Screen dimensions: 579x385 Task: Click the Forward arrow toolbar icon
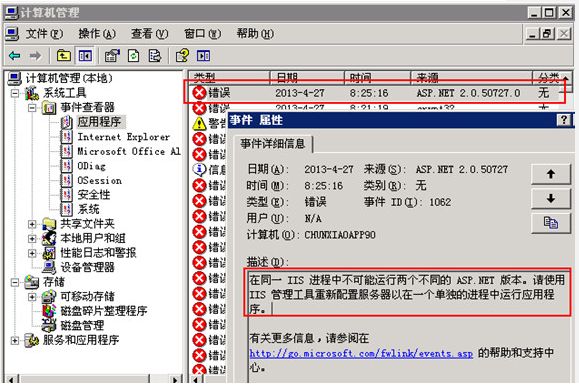35,56
